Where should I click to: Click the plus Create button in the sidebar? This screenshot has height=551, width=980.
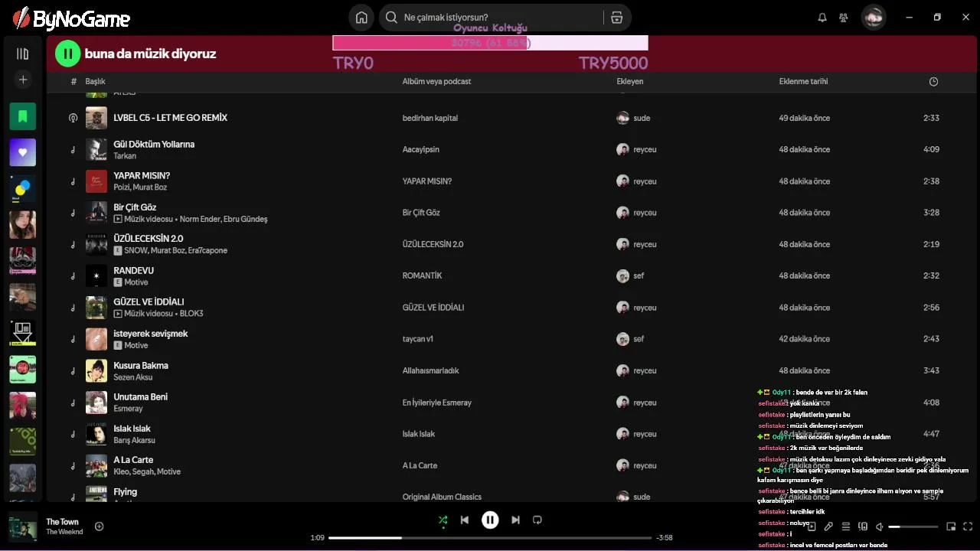(x=23, y=80)
